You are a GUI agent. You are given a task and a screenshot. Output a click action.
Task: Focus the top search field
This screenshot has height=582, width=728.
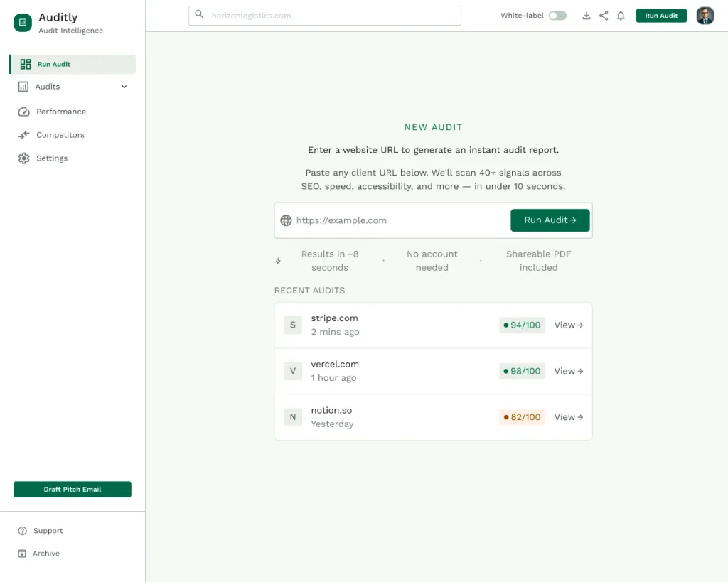pyautogui.click(x=324, y=16)
